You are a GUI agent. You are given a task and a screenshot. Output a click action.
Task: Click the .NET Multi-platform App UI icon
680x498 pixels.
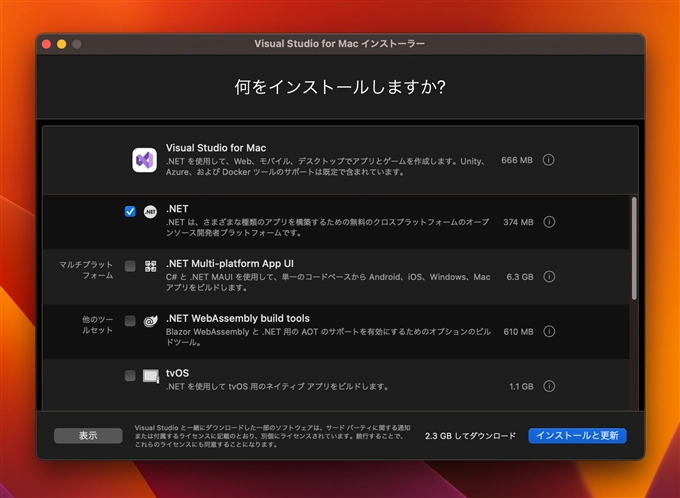pos(150,266)
